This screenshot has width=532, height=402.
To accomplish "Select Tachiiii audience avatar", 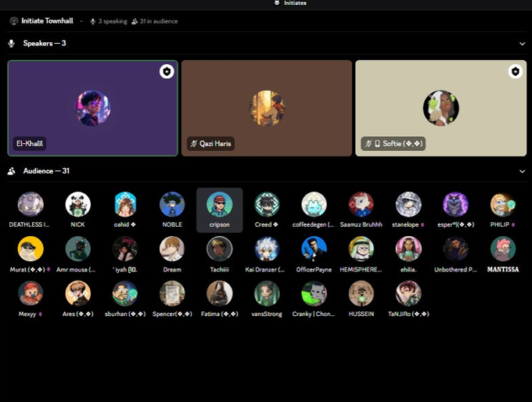I will [220, 249].
